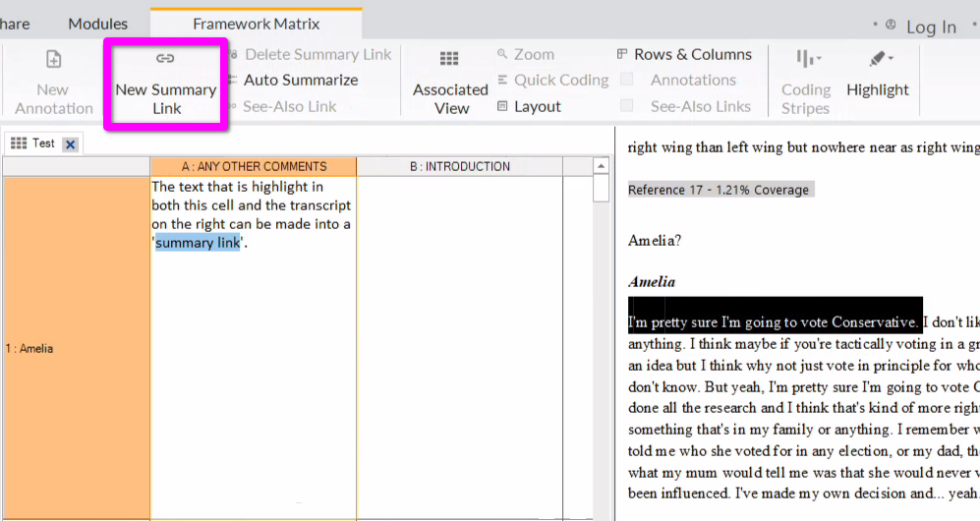980x521 pixels.
Task: Open the Framework Matrix ribbon tab
Action: coord(256,24)
